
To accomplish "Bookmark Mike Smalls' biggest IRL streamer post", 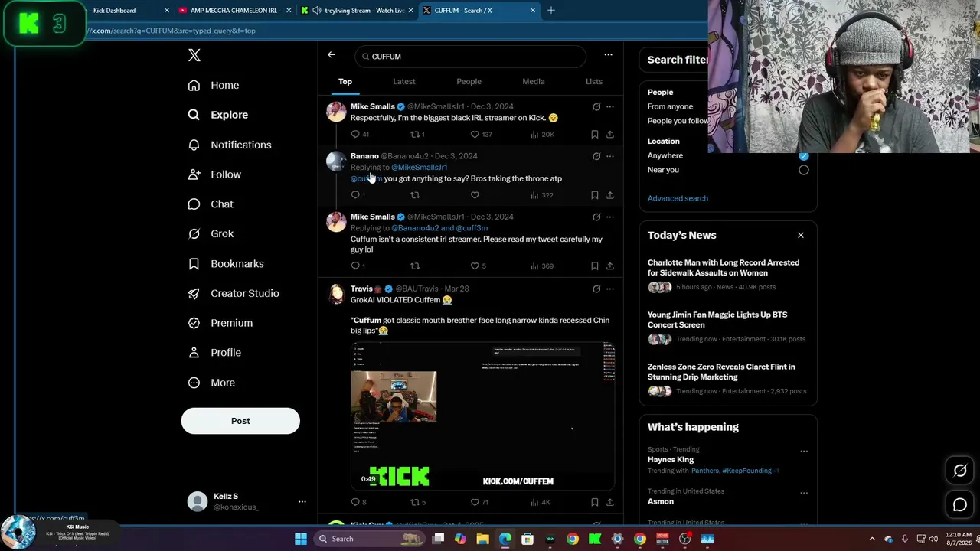I will click(x=594, y=135).
